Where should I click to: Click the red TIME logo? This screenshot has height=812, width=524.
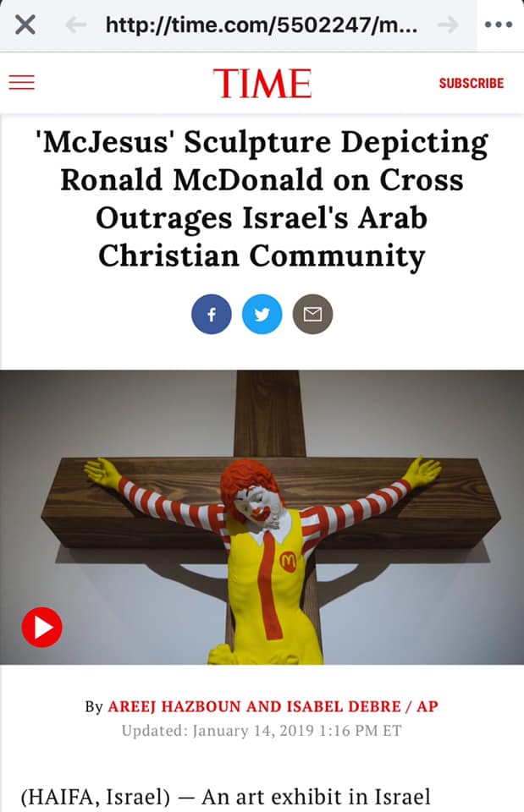[262, 84]
